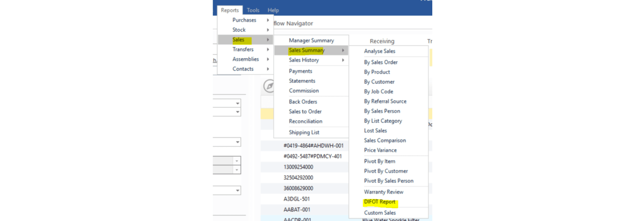This screenshot has width=644, height=221.
Task: Open the DIFOT Report
Action: 388,202
